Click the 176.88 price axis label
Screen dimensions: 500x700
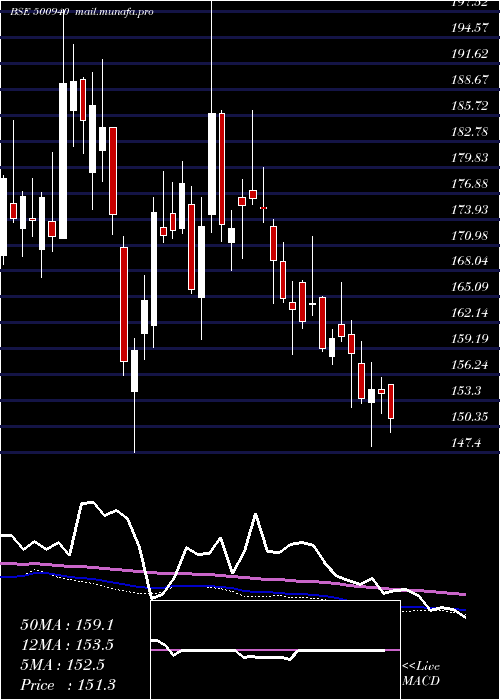469,183
